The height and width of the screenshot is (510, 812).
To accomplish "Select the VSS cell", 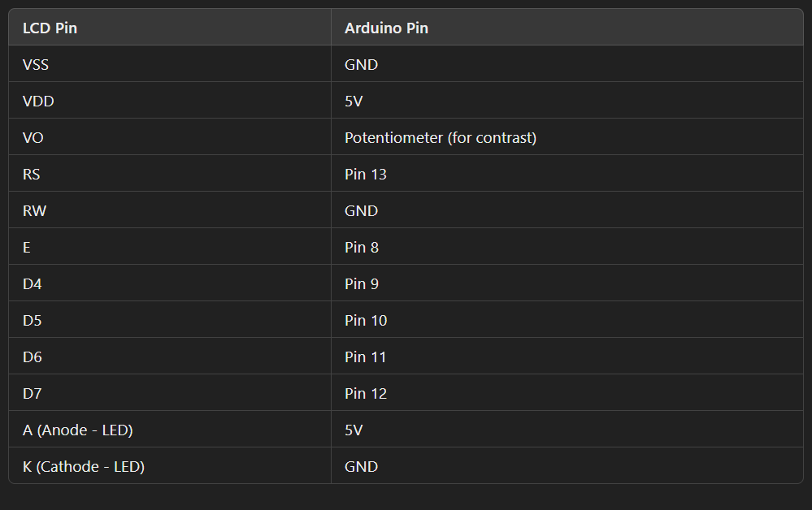I will point(170,64).
